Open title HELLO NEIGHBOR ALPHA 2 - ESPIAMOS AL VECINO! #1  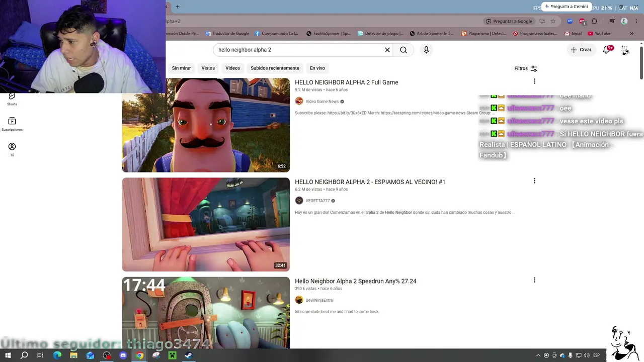[370, 182]
